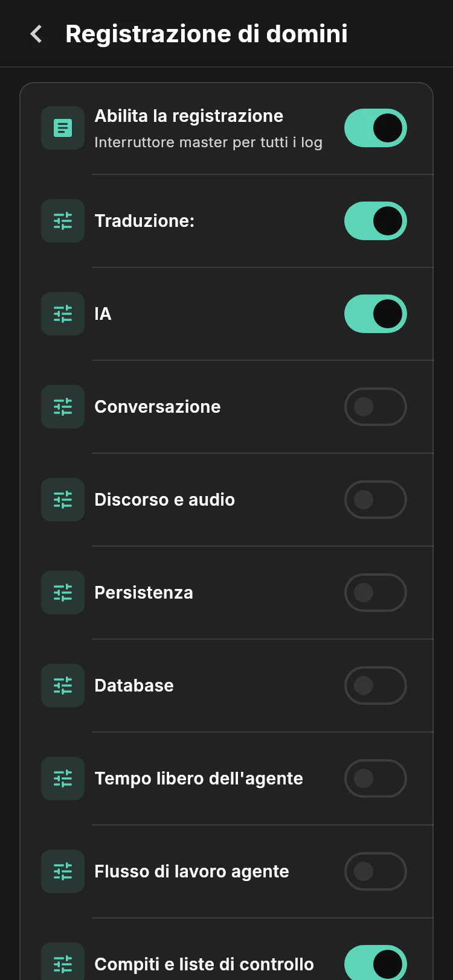Viewport: 453px width, 980px height.
Task: Turn on the Persistenza toggle
Action: point(376,593)
